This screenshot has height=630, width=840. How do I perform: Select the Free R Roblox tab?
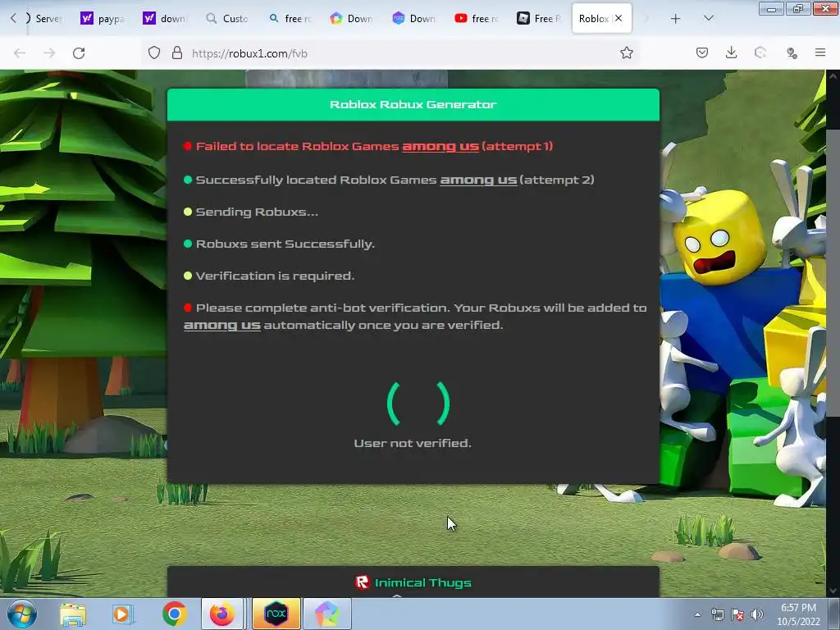click(x=539, y=19)
